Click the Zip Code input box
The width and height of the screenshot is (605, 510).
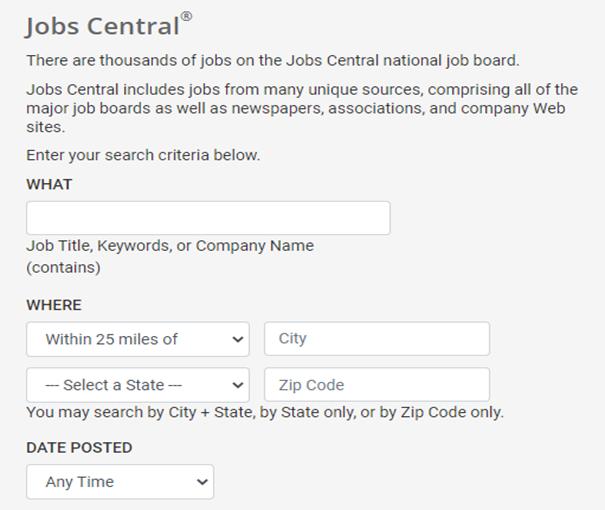coord(377,385)
